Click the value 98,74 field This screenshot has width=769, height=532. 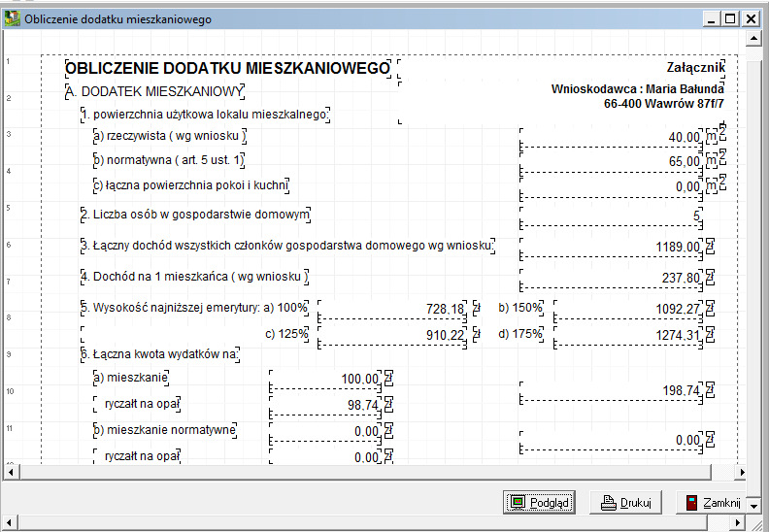[325, 406]
